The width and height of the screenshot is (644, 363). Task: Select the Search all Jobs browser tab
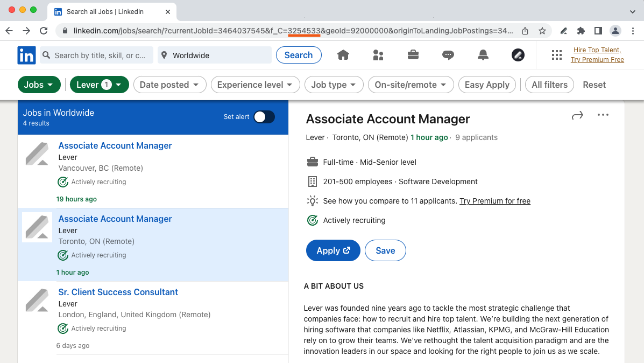108,11
